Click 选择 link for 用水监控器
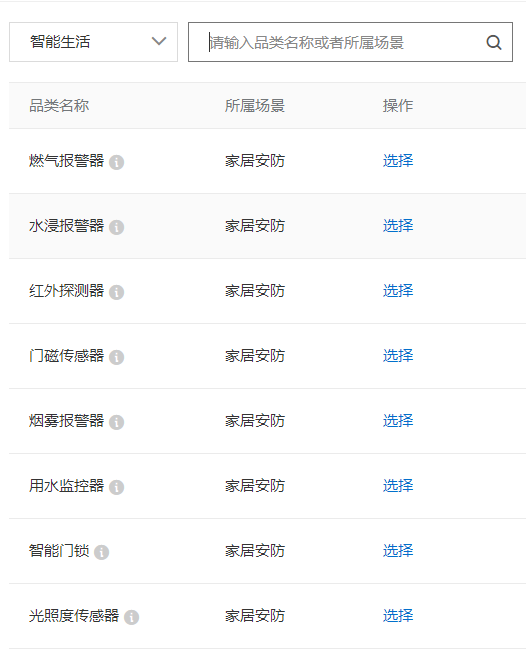Viewport: 526px width, 653px height. pyautogui.click(x=398, y=486)
